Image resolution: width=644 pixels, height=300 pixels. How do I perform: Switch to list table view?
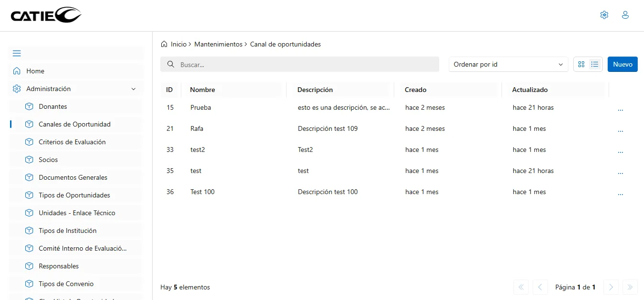click(595, 64)
